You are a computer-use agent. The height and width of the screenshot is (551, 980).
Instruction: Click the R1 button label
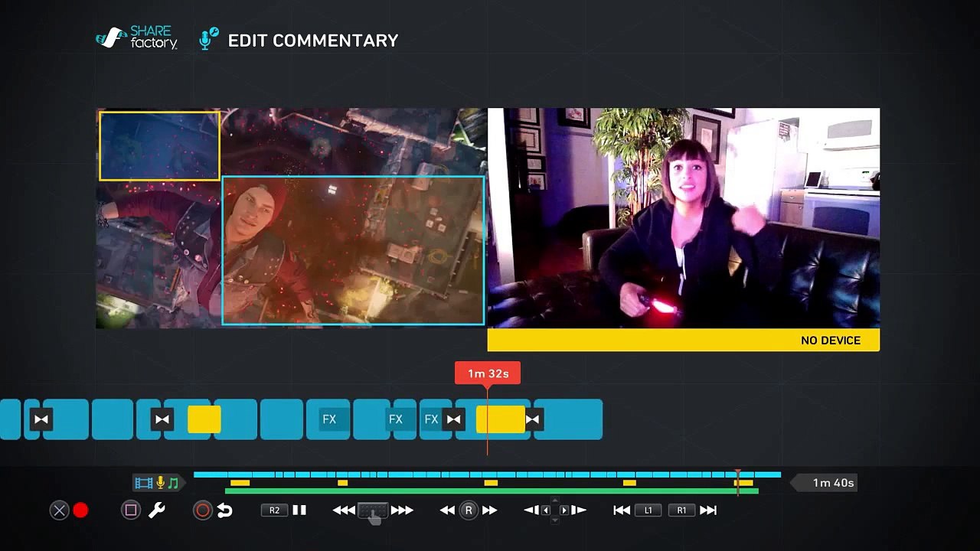click(x=681, y=510)
